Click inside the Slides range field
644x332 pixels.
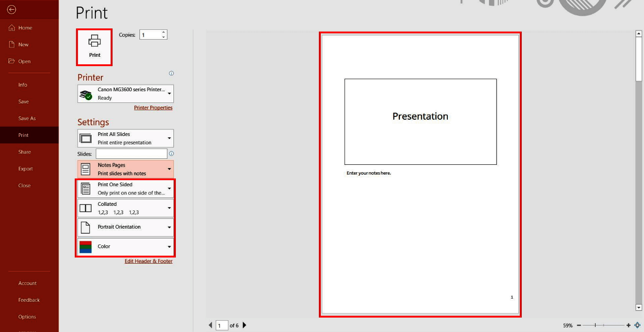(x=131, y=153)
